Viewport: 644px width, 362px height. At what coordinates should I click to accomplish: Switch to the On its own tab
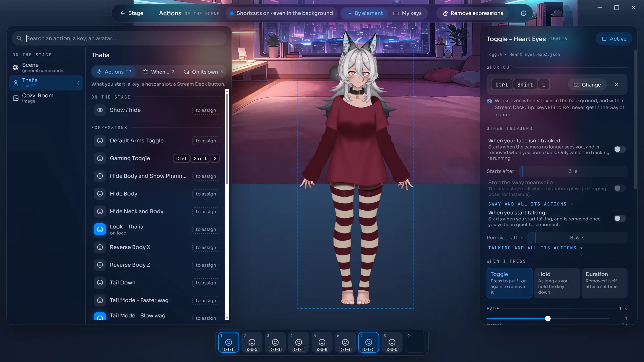(203, 72)
